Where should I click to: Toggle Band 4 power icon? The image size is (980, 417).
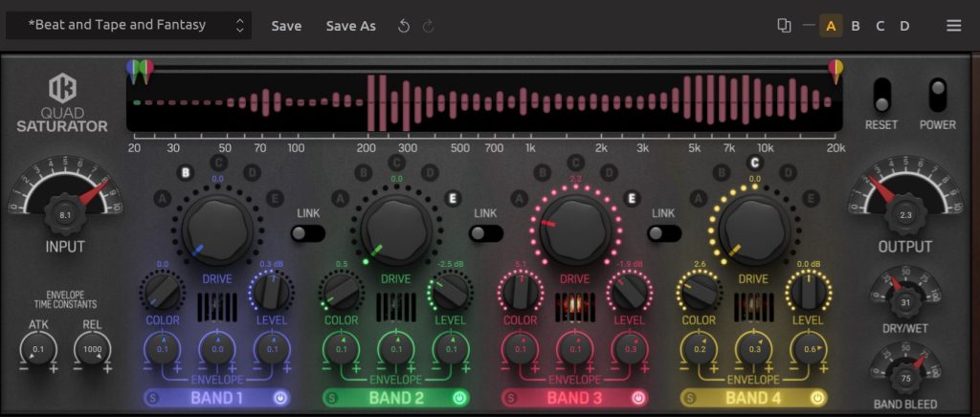[817, 397]
